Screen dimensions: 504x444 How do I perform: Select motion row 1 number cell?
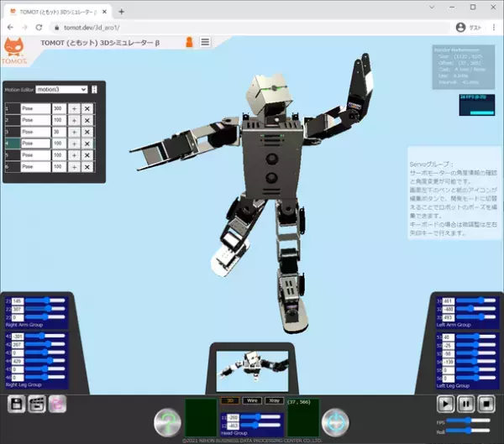13,108
